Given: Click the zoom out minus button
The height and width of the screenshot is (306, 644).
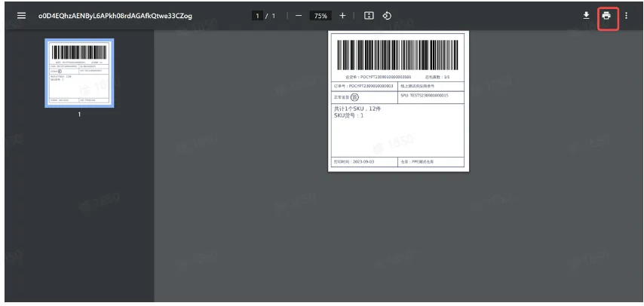Looking at the screenshot, I should tap(299, 16).
